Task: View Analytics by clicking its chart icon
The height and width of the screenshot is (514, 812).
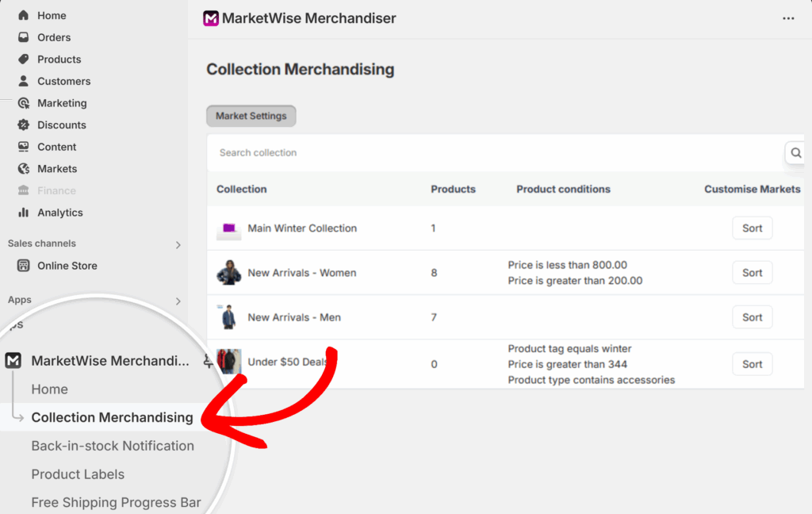Action: click(22, 213)
